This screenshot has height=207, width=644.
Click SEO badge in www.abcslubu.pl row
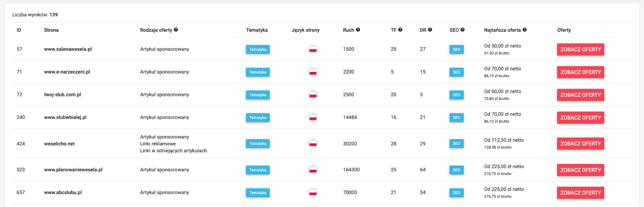click(x=457, y=193)
